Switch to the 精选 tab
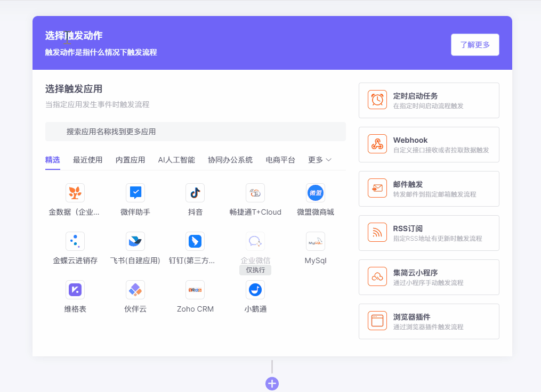This screenshot has width=541, height=392. (x=52, y=160)
